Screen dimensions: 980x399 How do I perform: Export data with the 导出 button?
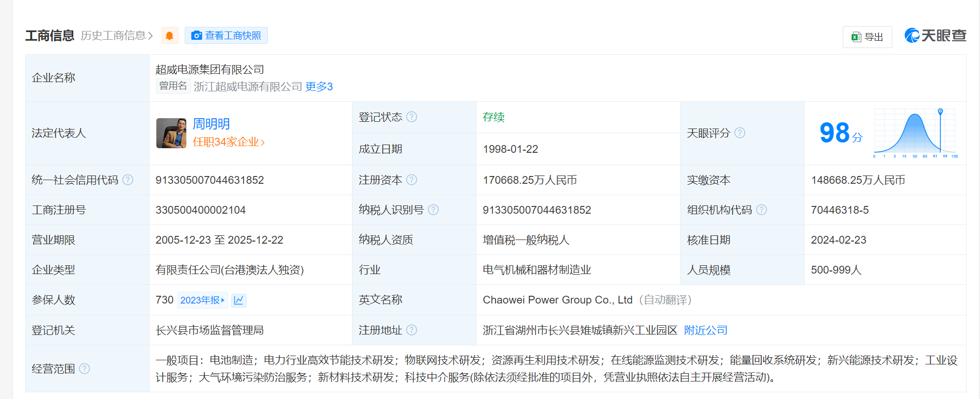click(x=867, y=37)
